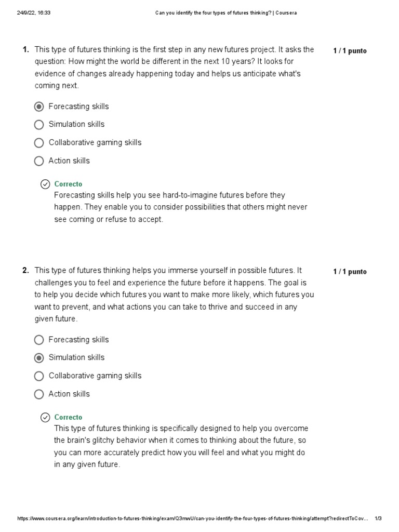Click the Correcto checkmark icon under question 2

point(45,417)
